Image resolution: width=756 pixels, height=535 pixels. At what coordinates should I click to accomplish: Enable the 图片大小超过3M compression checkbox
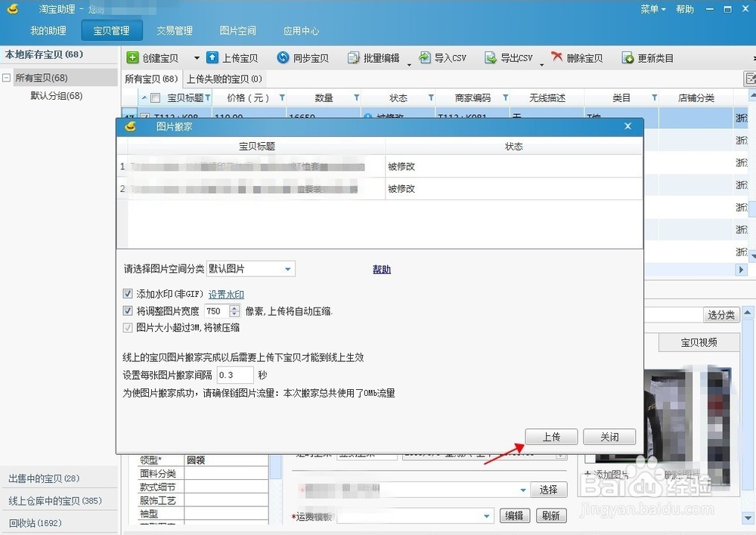coord(129,327)
